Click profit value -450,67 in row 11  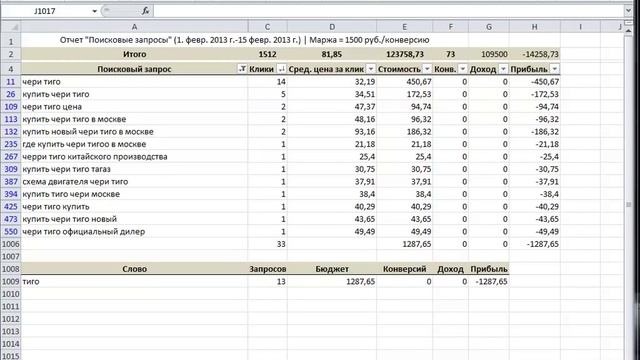click(x=534, y=82)
